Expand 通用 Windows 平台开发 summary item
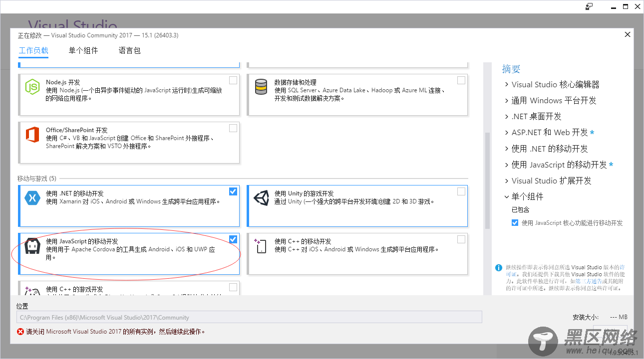The image size is (644, 359). point(507,101)
